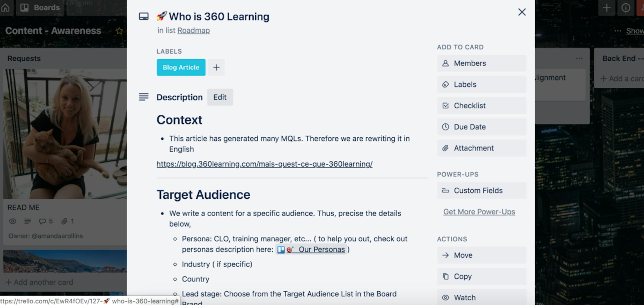Click the Watch eye icon in Actions
The width and height of the screenshot is (644, 305).
coord(445,298)
